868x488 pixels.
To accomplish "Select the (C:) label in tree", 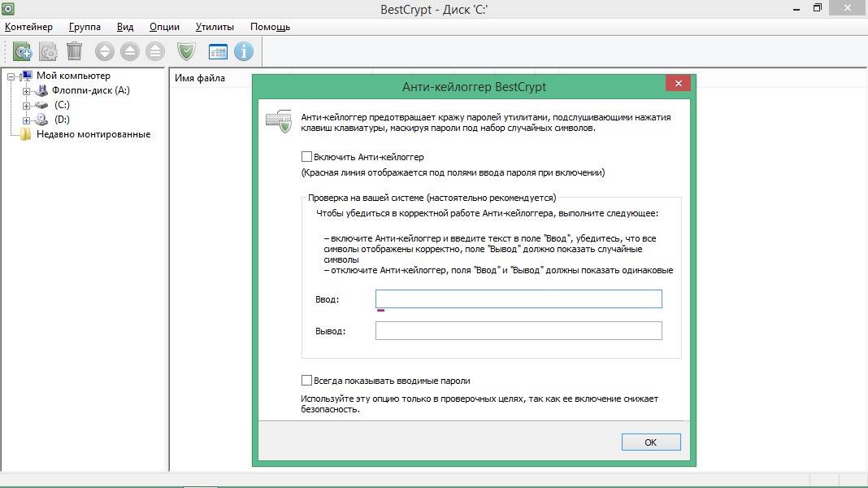I will click(62, 105).
